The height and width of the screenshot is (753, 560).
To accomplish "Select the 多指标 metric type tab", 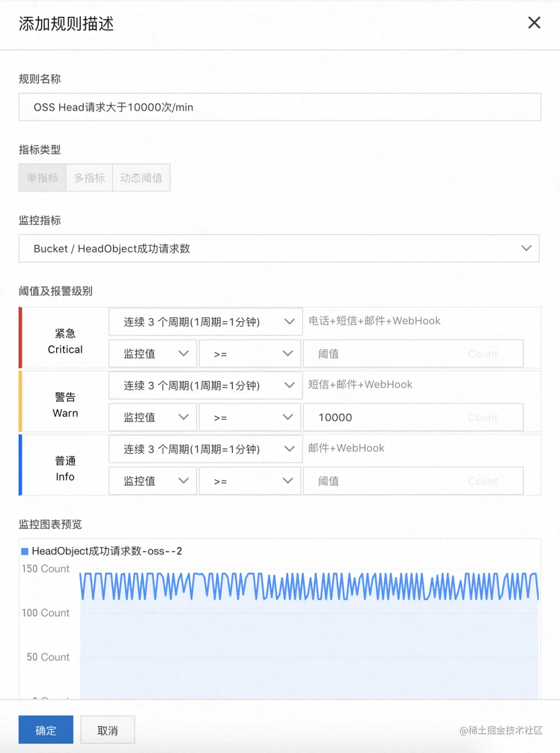I will pyautogui.click(x=89, y=178).
